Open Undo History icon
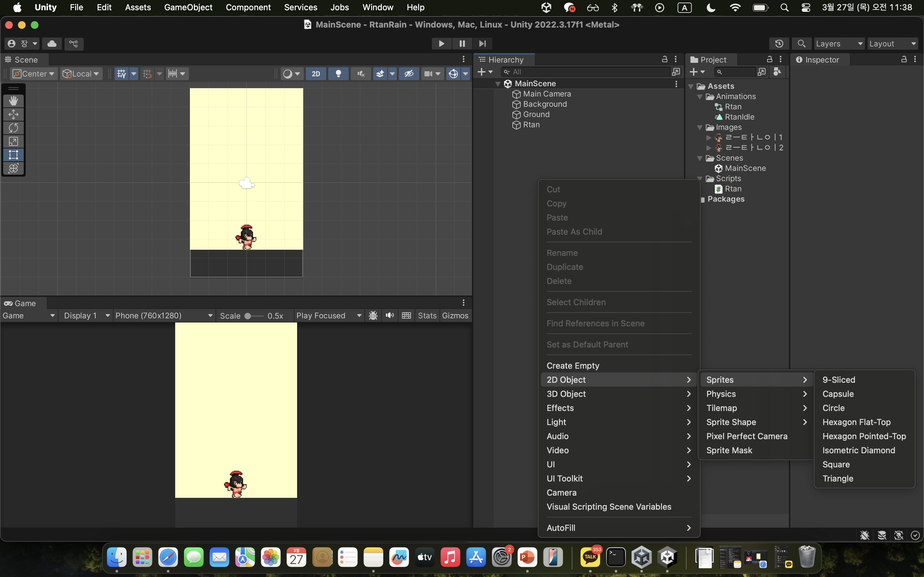 click(x=779, y=44)
